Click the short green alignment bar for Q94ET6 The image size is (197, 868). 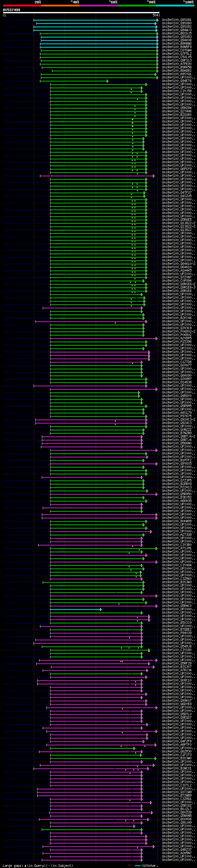pos(74,81)
